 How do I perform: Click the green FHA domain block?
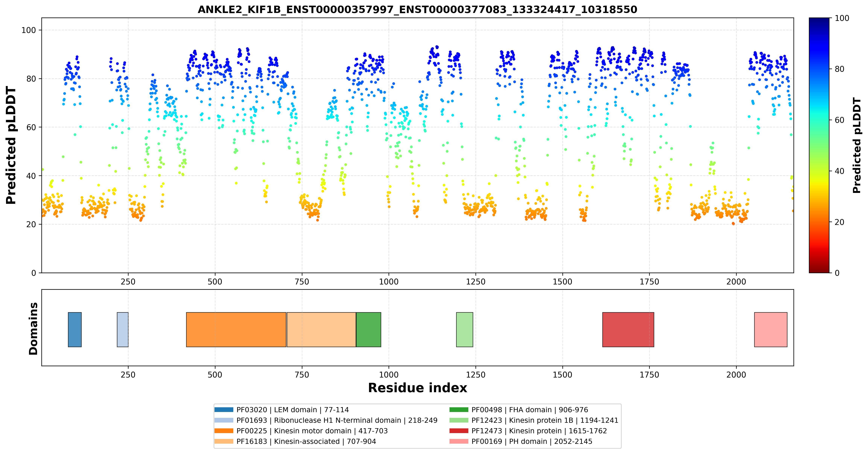tap(369, 329)
